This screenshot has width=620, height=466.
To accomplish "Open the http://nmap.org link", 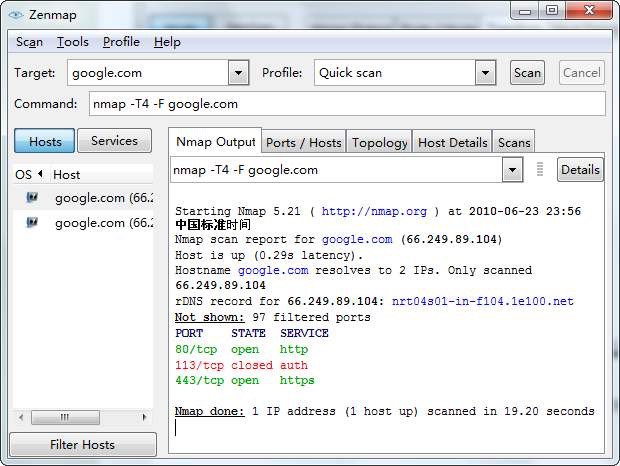I will click(374, 211).
